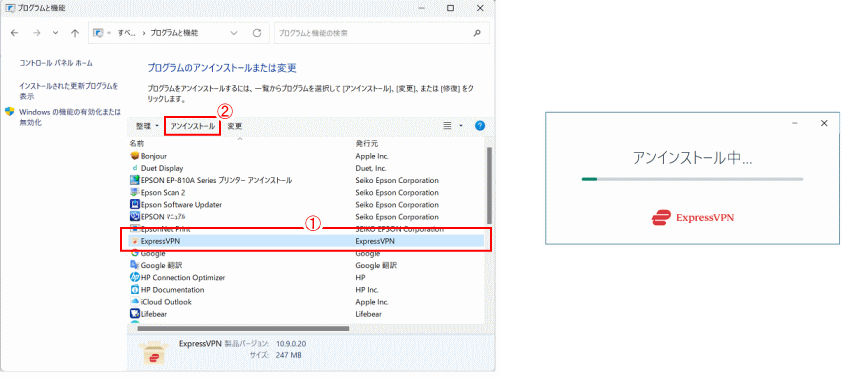Viewport: 842px width, 377px height.
Task: Select the iCloud Outlook row name
Action: (x=166, y=302)
